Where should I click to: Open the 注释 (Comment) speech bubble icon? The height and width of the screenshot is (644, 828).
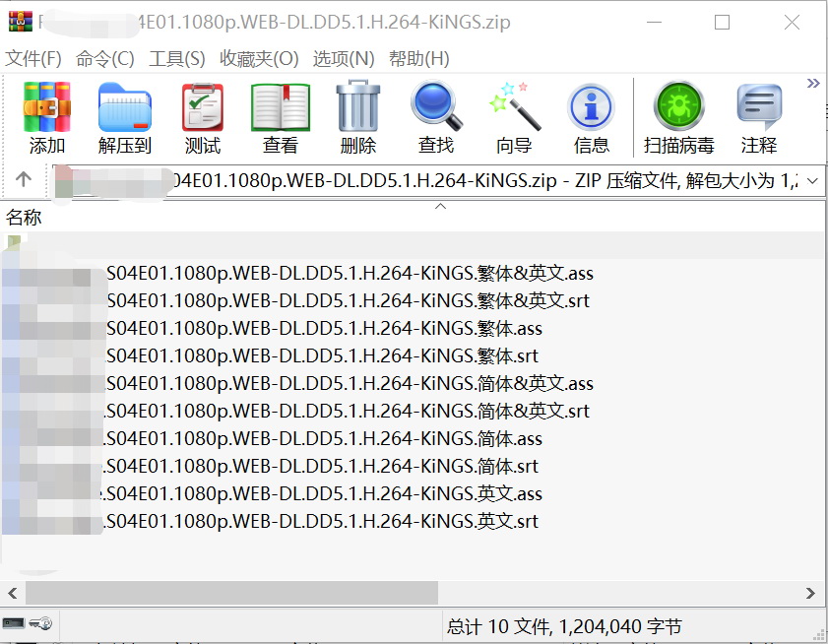point(759,107)
